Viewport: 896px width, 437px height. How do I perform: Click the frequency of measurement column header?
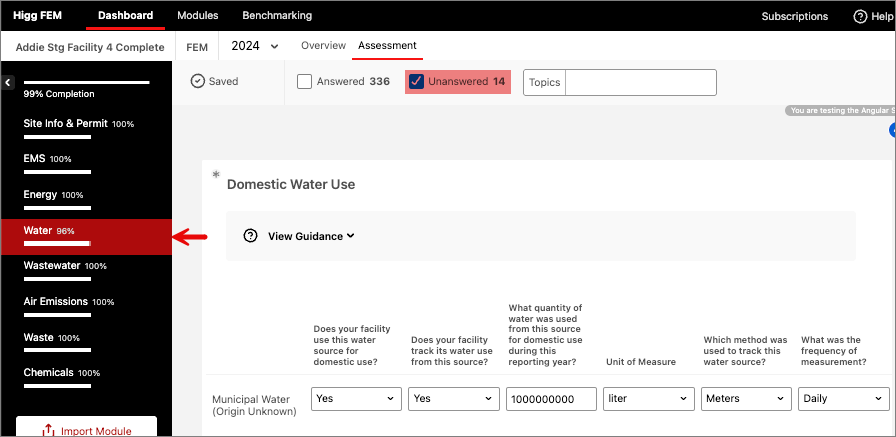(834, 351)
